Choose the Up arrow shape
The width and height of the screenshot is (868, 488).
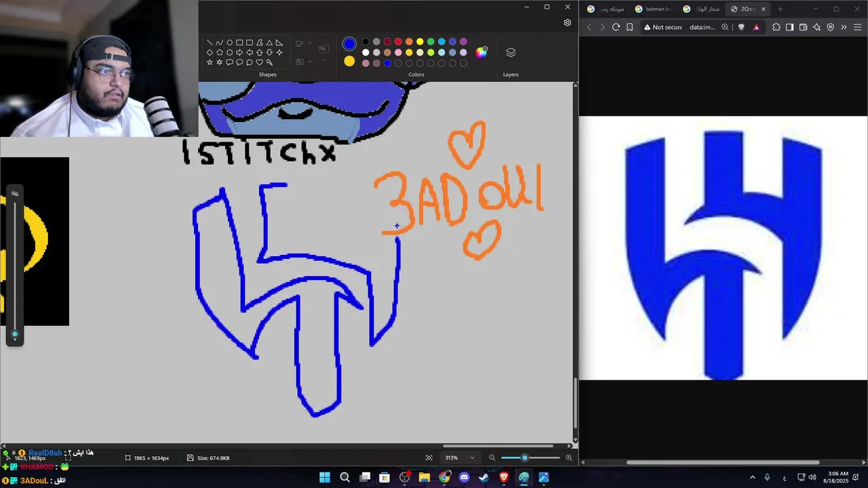260,52
